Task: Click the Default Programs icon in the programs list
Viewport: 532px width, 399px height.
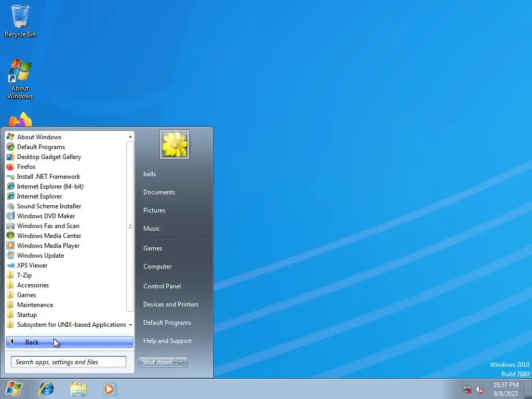Action: (x=10, y=147)
